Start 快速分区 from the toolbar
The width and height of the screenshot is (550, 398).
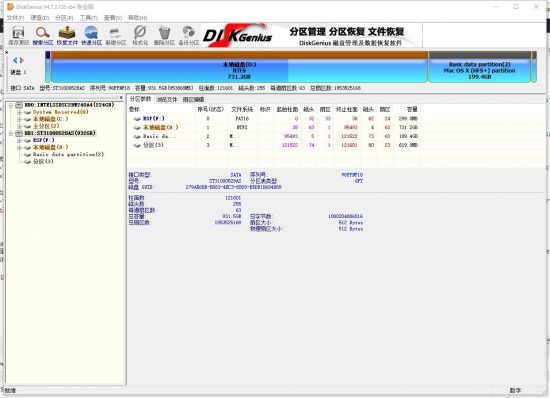pyautogui.click(x=92, y=35)
